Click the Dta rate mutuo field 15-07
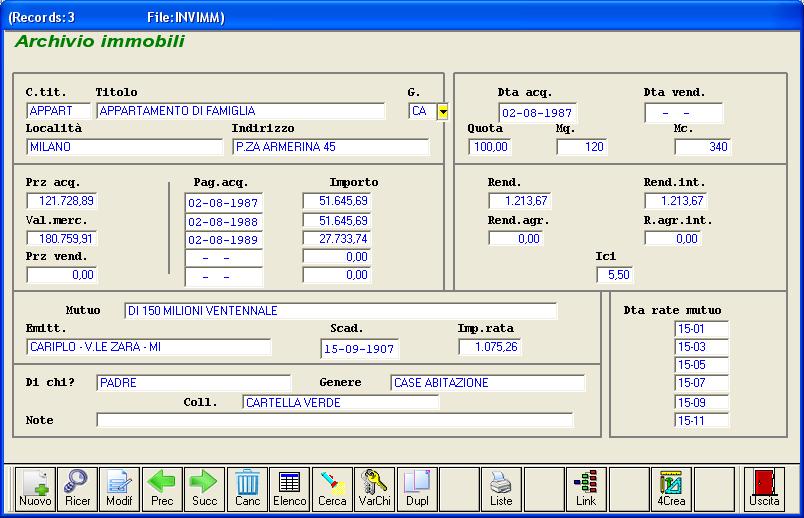The image size is (804, 518). pyautogui.click(x=701, y=383)
